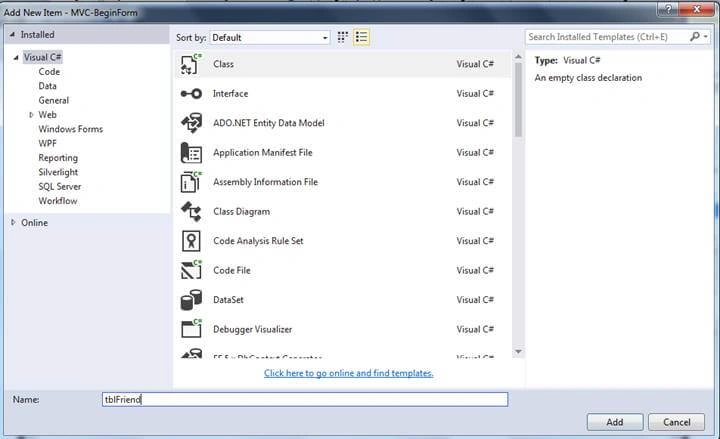Select the Web category label
Screen dimensions: 720x439
(47, 114)
